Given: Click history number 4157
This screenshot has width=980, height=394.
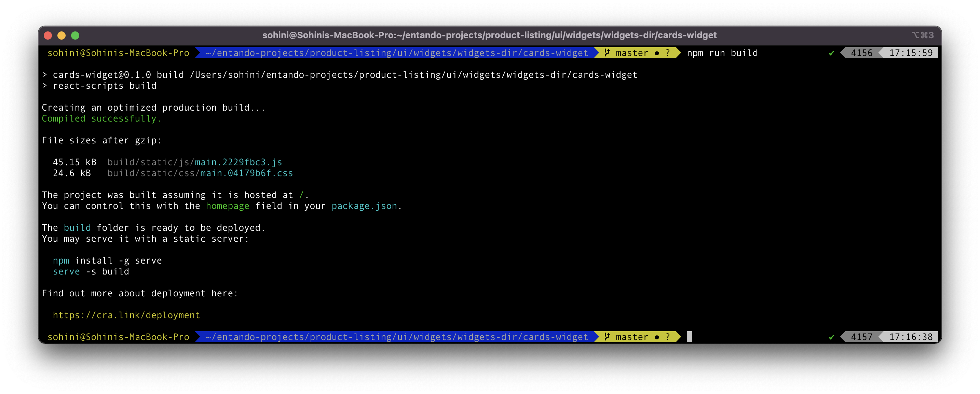Looking at the screenshot, I should point(862,337).
